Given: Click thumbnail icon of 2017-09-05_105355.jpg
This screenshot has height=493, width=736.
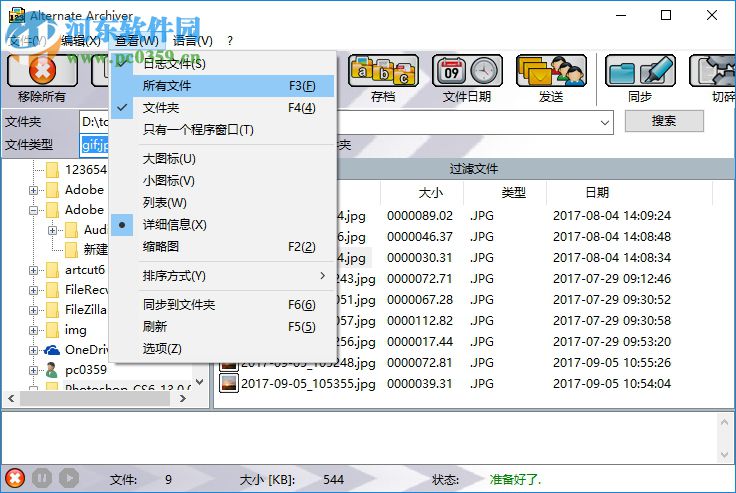Looking at the screenshot, I should 229,383.
